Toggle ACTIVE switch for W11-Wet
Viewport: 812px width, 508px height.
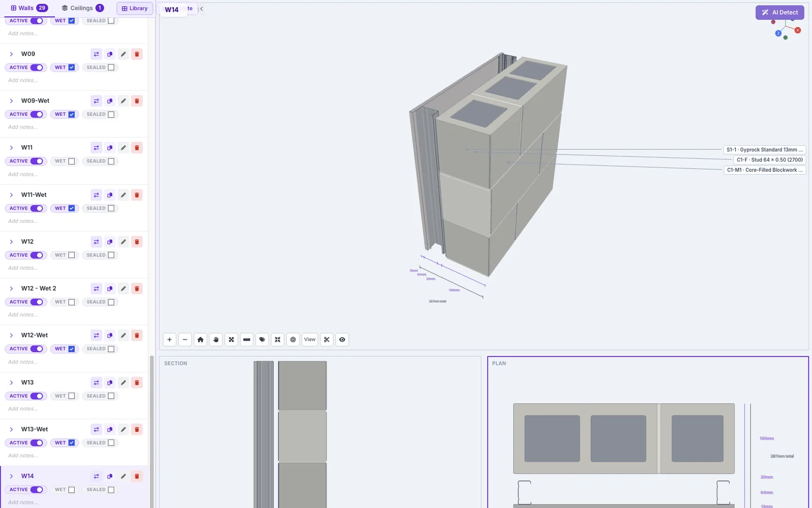tap(37, 208)
